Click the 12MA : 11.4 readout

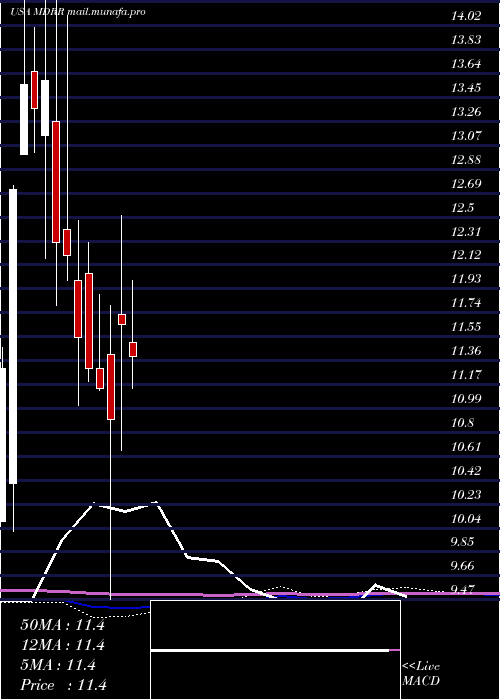click(62, 645)
